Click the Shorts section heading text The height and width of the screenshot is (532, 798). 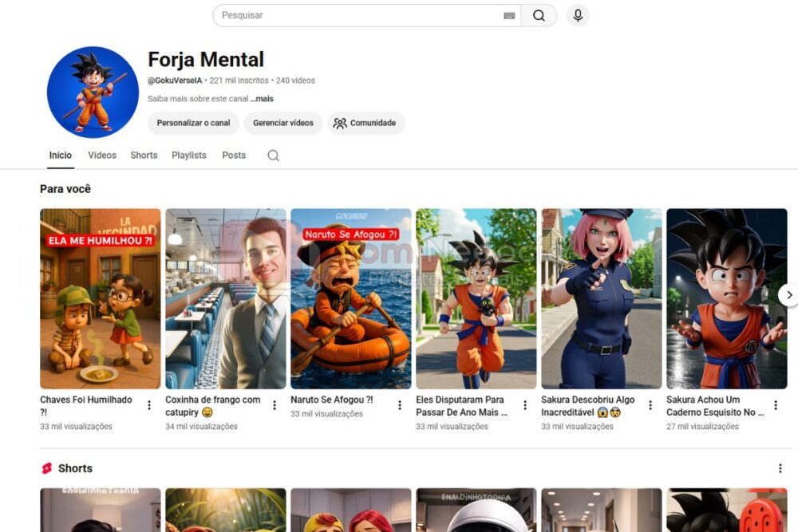tap(75, 468)
